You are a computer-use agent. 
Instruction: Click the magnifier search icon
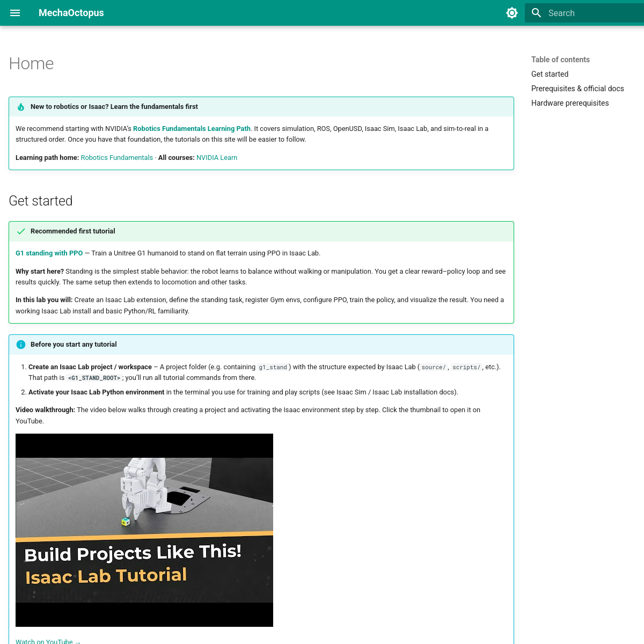click(536, 12)
